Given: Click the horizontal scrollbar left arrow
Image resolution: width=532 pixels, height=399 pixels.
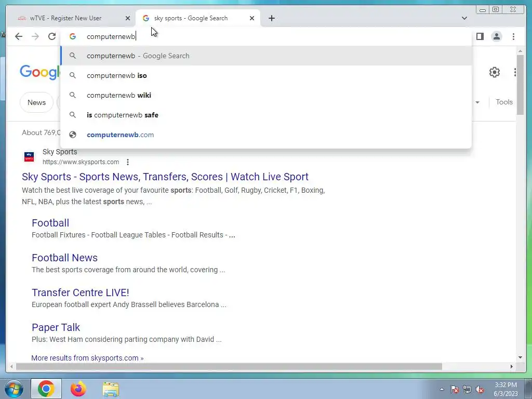Looking at the screenshot, I should [x=11, y=366].
